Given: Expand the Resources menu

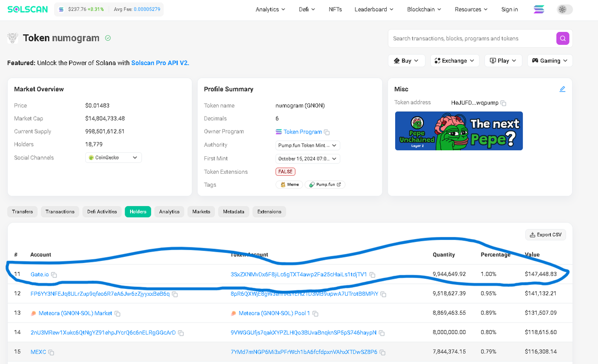Looking at the screenshot, I should coord(471,9).
